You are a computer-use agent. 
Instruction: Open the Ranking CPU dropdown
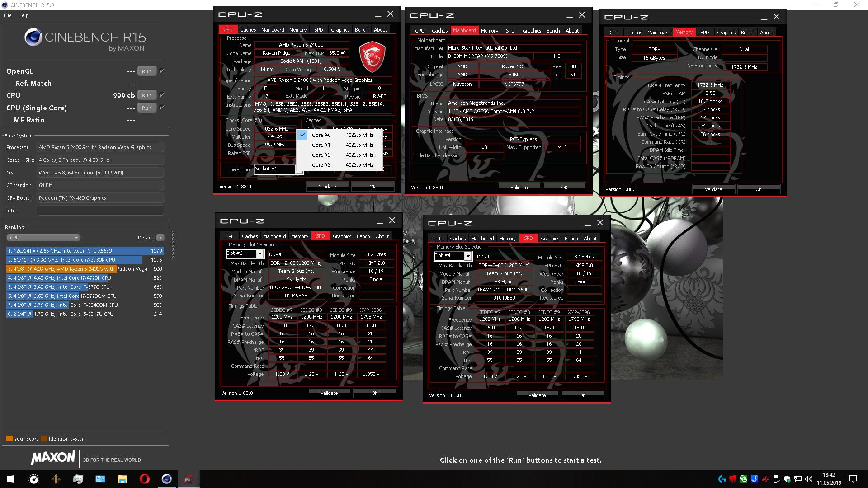click(x=43, y=238)
